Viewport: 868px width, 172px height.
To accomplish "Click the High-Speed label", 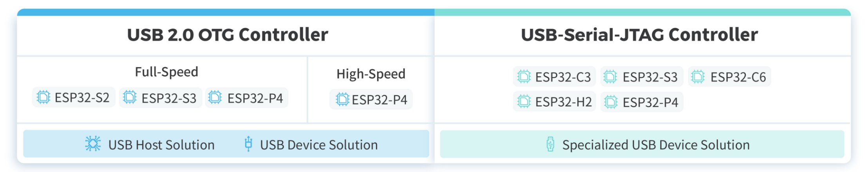I will click(371, 74).
